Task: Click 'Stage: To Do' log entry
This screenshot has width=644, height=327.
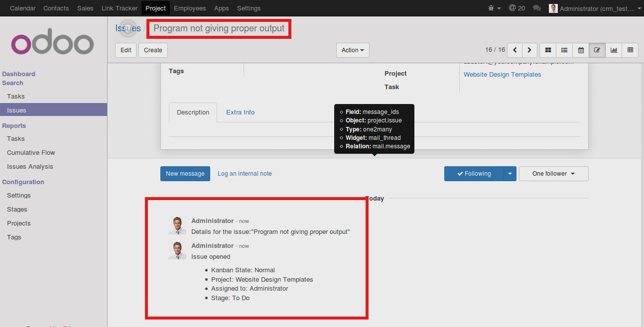Action: pos(230,298)
